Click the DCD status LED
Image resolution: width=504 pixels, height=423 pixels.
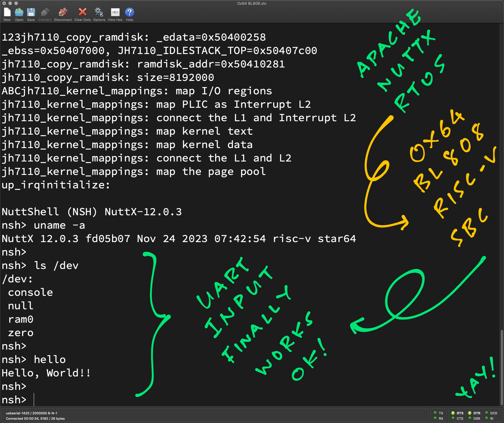486,413
